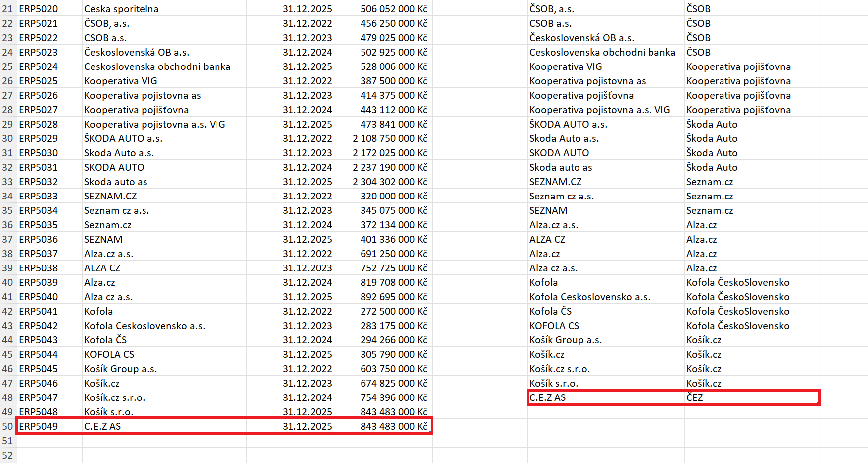This screenshot has width=868, height=463.
Task: Click Kofola ČS in row 44
Action: (x=105, y=340)
